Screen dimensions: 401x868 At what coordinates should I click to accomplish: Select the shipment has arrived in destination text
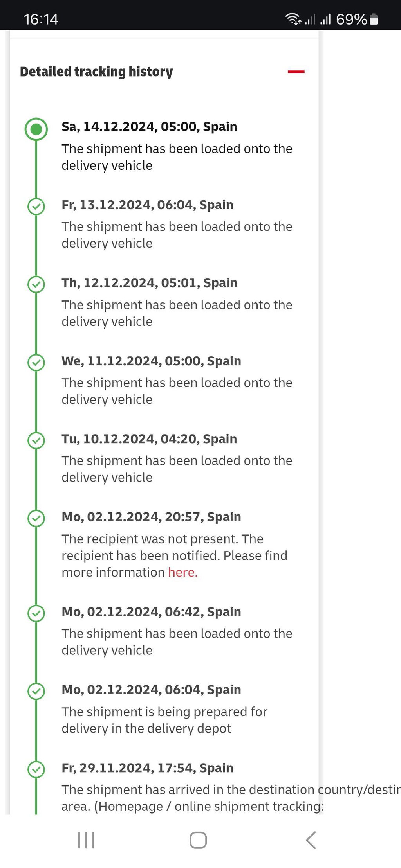[231, 798]
